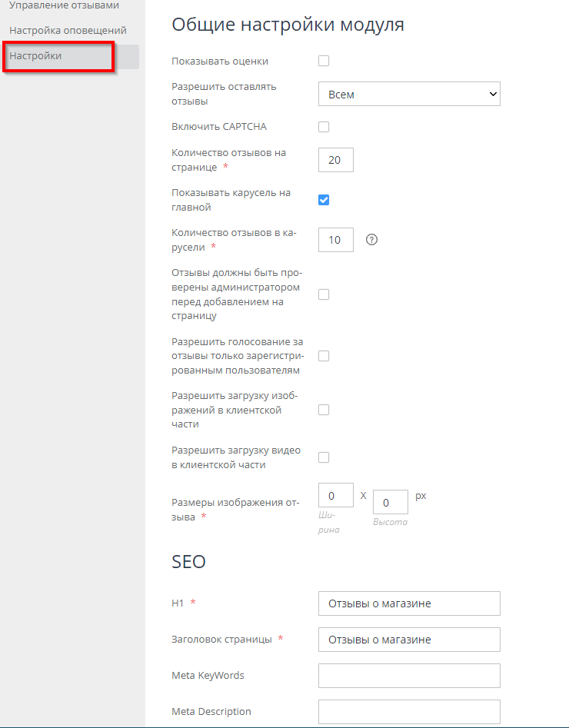Uncheck 'Показывать карусель на главной'

324,200
